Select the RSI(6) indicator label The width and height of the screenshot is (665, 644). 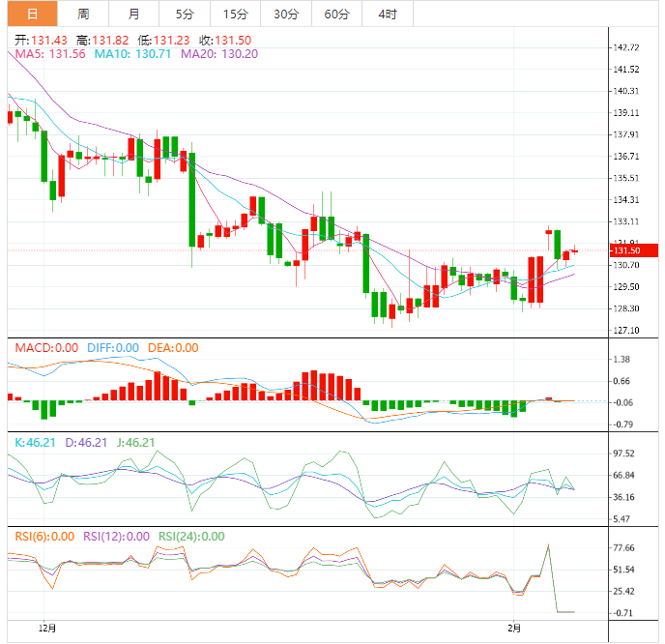pos(42,536)
